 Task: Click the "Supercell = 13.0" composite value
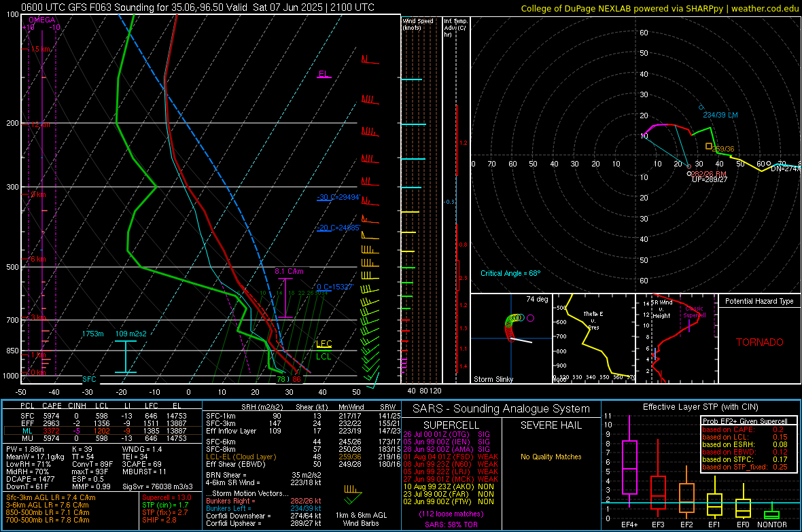(x=167, y=497)
